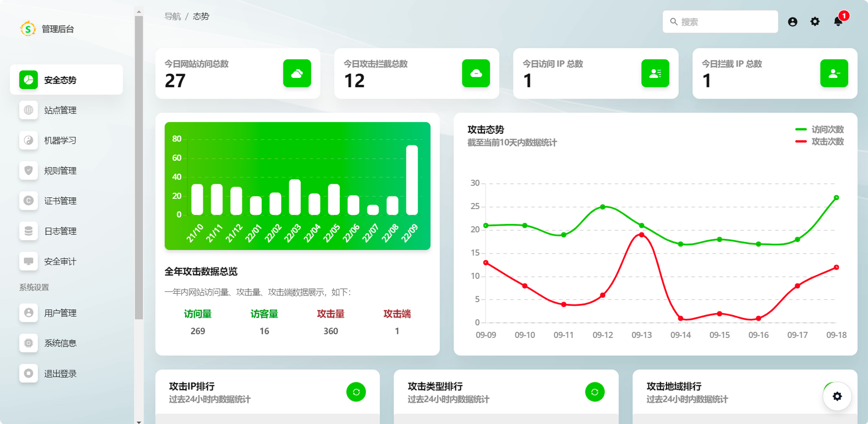
Task: Click the green data point at 09-18
Action: point(836,198)
